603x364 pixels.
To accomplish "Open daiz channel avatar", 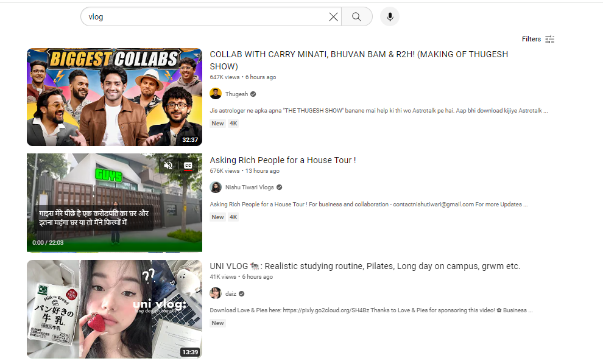I will point(216,293).
